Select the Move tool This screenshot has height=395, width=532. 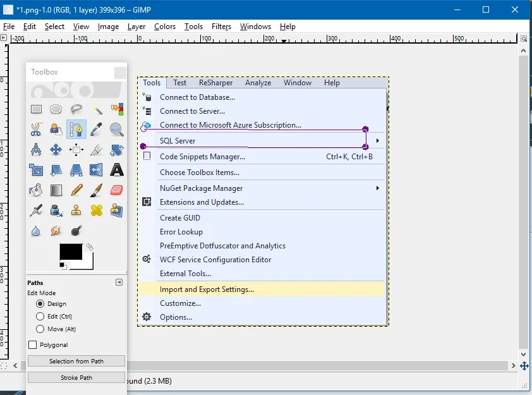click(x=56, y=149)
